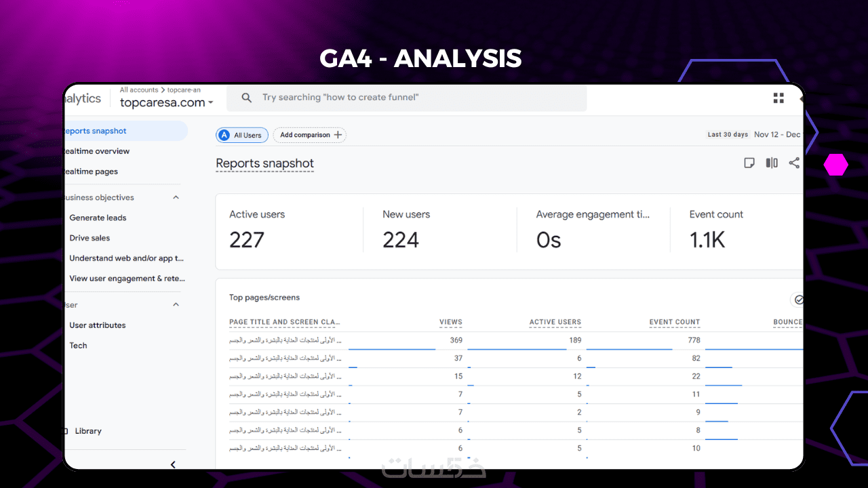Click the Add comparison button
The width and height of the screenshot is (868, 488).
[310, 135]
